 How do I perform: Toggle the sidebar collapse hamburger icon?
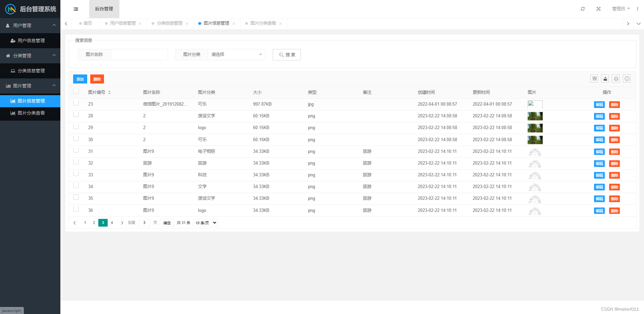tap(76, 9)
